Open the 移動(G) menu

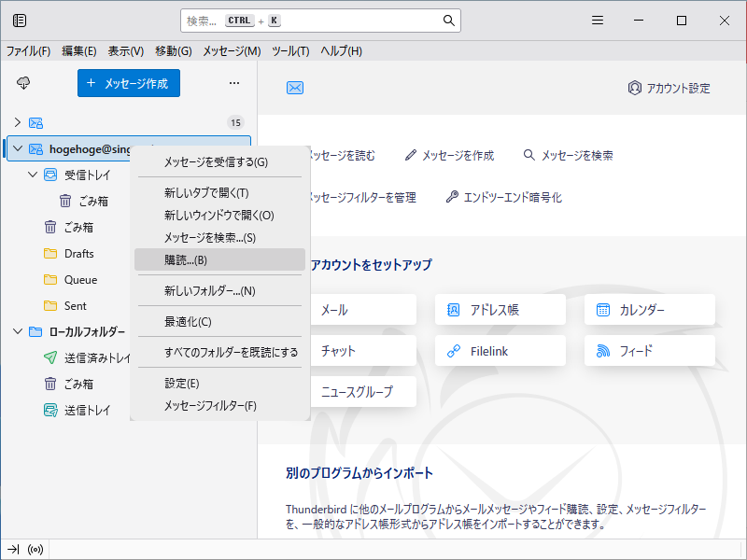pos(174,51)
